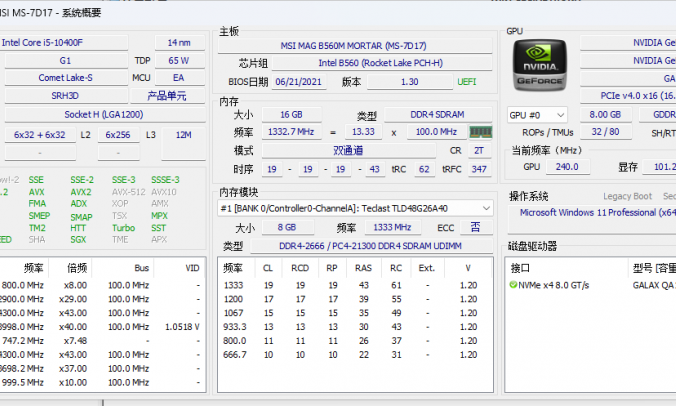
Task: Click the RAS column header in timing table
Action: click(363, 268)
